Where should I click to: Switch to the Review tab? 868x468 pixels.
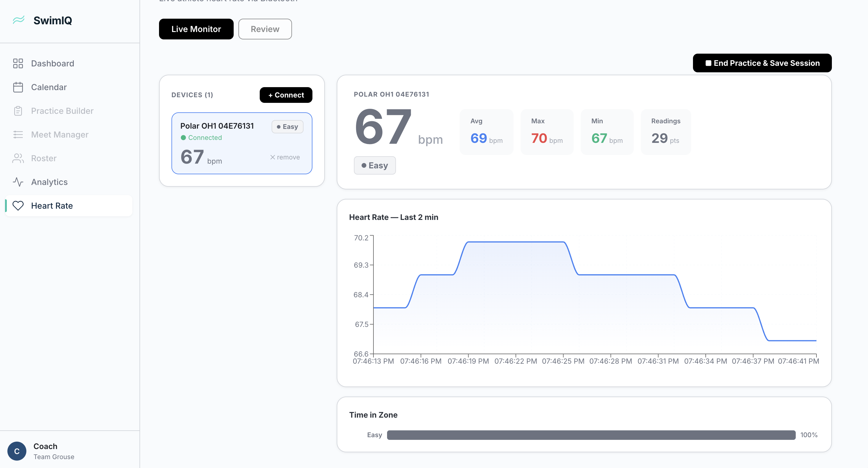coord(265,29)
